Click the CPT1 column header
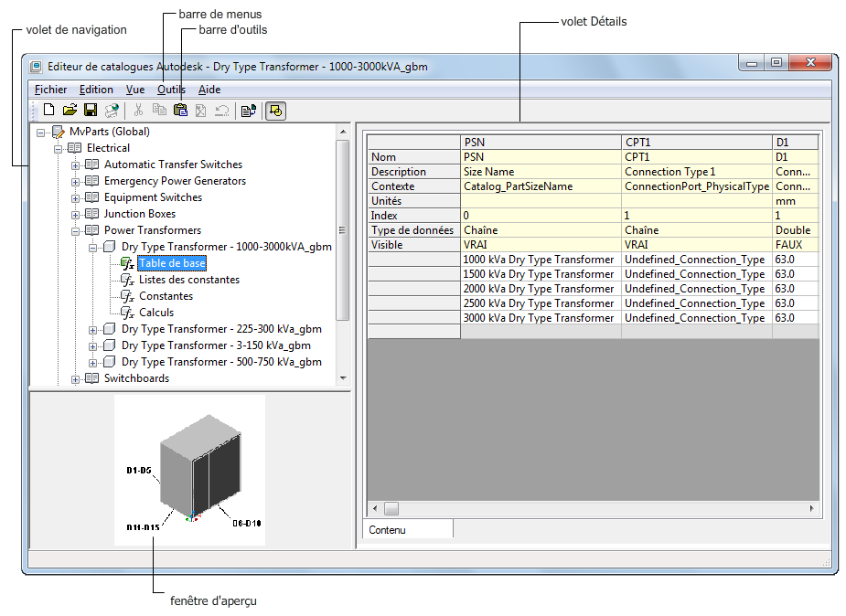The height and width of the screenshot is (616, 846). [x=697, y=143]
